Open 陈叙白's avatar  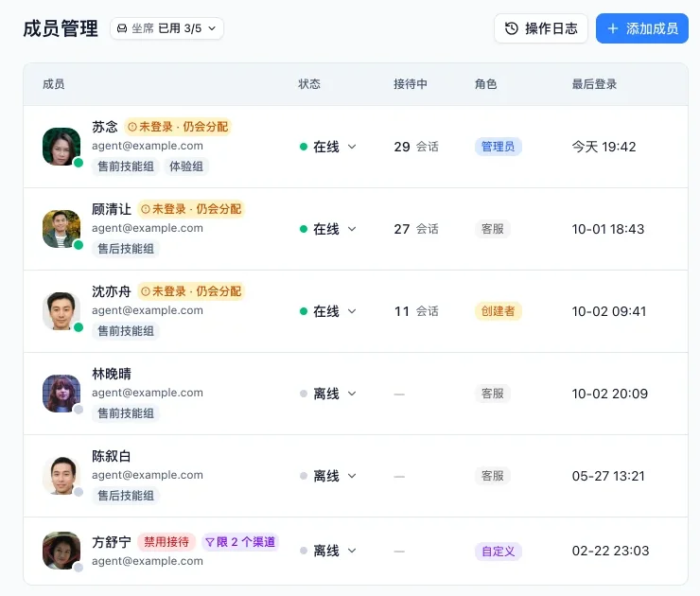click(x=61, y=476)
